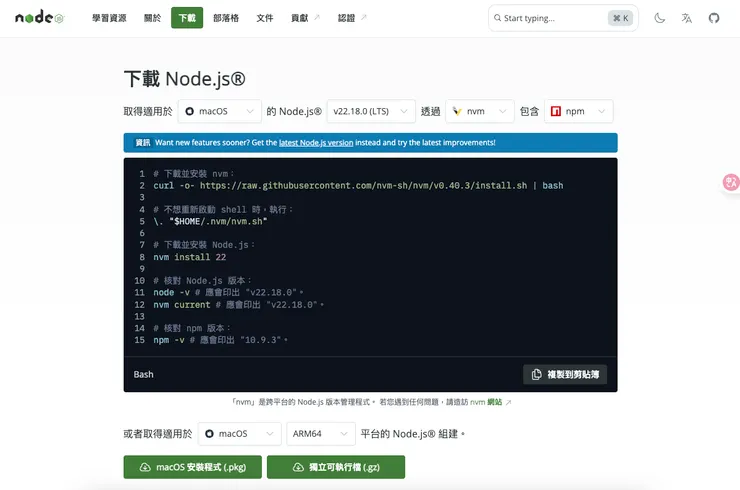The image size is (740, 490).
Task: Click the nvm current command line
Action: pos(238,304)
